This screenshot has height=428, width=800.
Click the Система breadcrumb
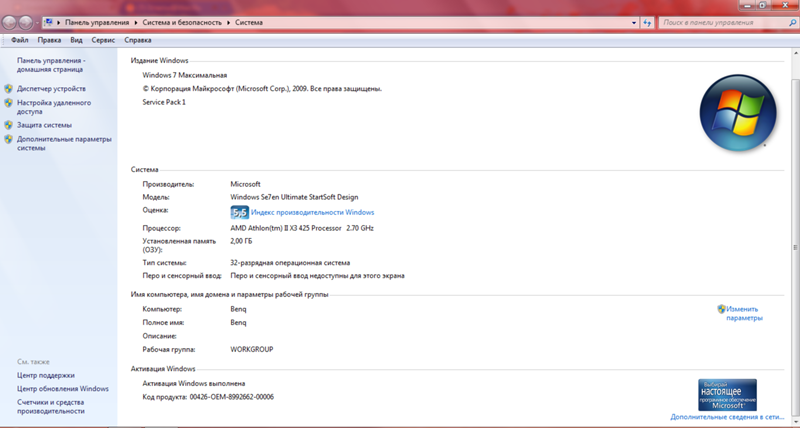[x=249, y=22]
